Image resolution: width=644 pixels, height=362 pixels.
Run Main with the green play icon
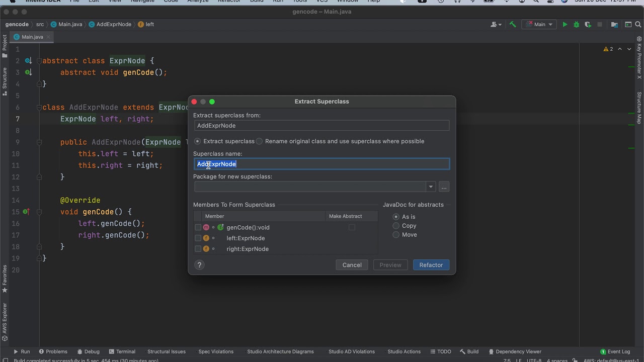(x=565, y=24)
